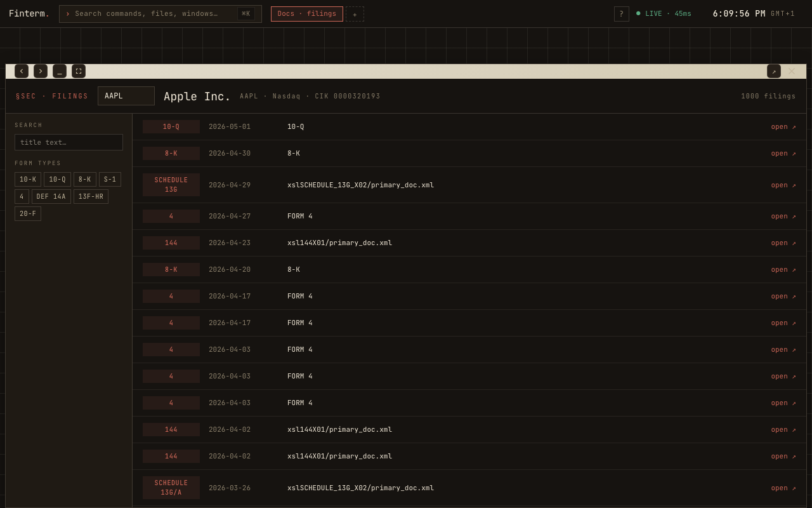Click 'AAPL · Nasdaq · CIK 0000320193' text
812x508 pixels.
pyautogui.click(x=310, y=97)
